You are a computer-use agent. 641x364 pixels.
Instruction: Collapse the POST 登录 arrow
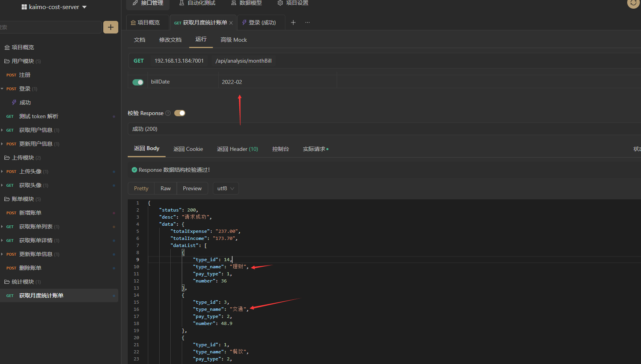click(x=2, y=89)
